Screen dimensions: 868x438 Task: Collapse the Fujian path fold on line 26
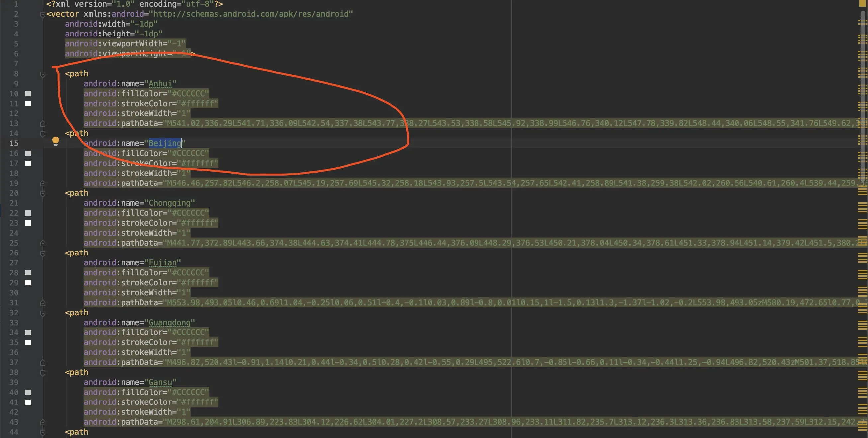coord(43,253)
